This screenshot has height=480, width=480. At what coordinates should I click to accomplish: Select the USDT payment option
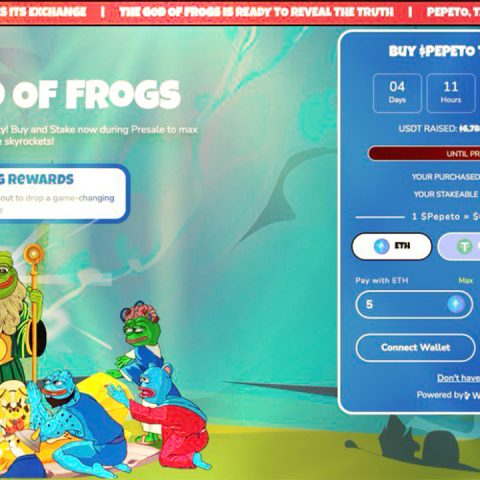tap(459, 247)
